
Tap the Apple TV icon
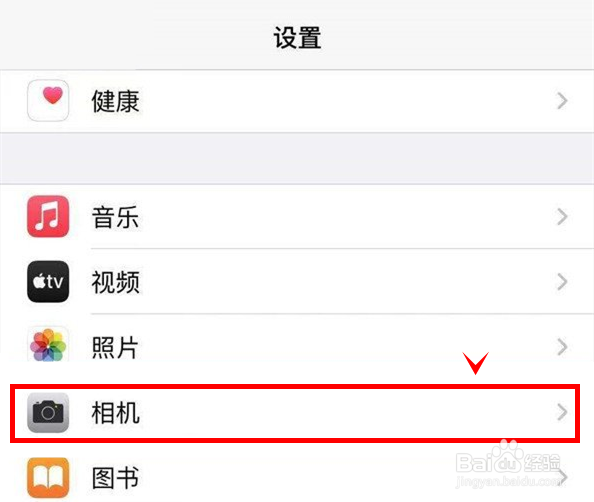(x=48, y=281)
